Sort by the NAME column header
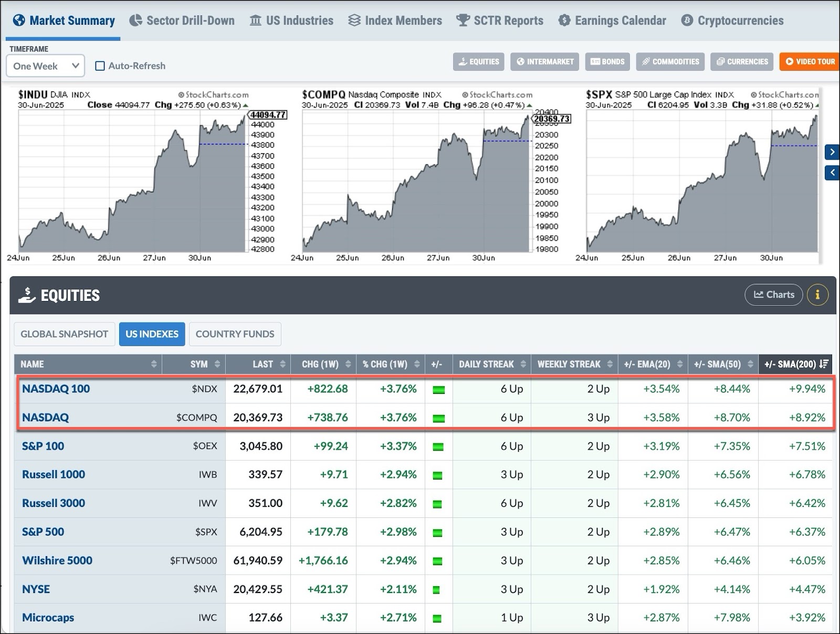 click(88, 364)
